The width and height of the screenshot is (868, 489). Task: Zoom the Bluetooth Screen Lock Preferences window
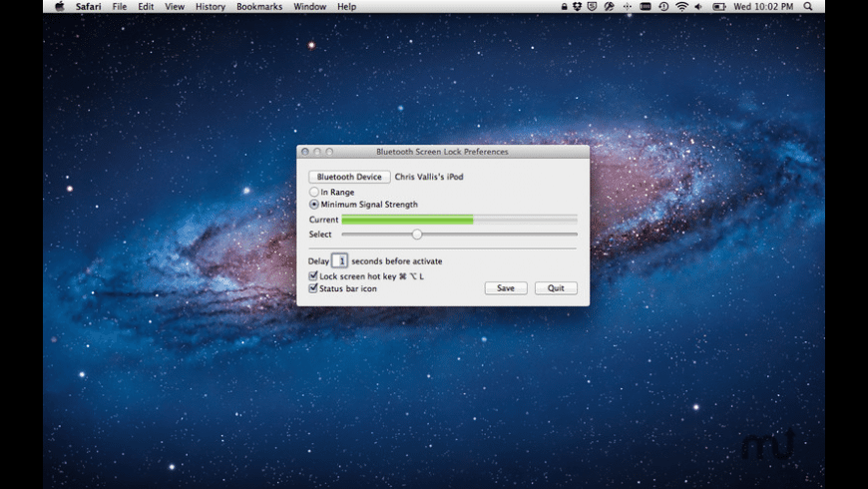[x=329, y=151]
